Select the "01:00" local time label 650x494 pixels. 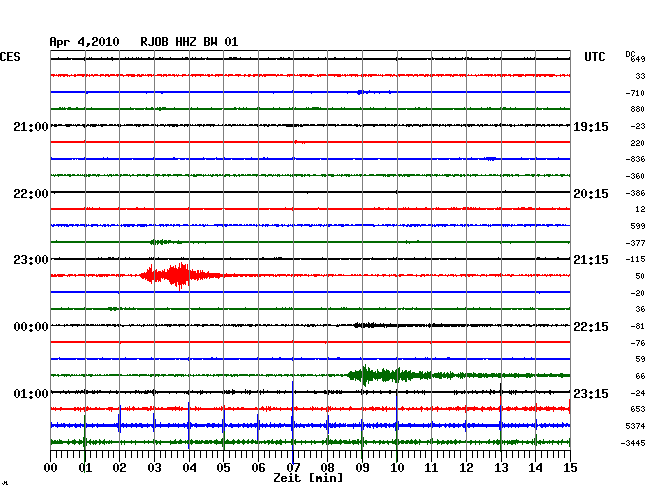click(31, 393)
